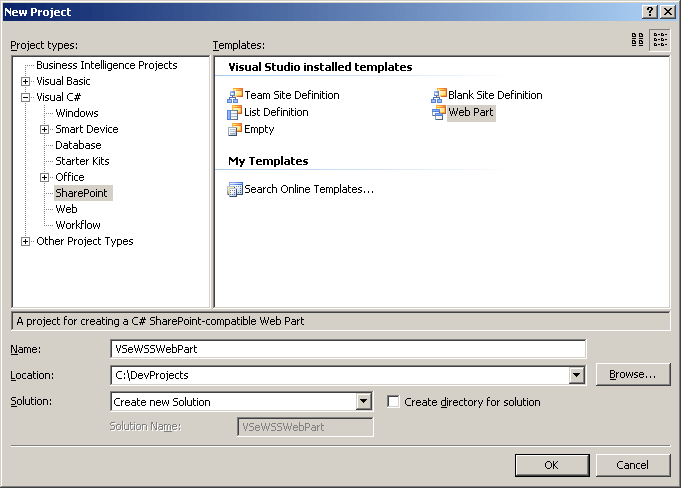This screenshot has height=488, width=681.
Task: Collapse the Visual C# node
Action: coord(26,97)
